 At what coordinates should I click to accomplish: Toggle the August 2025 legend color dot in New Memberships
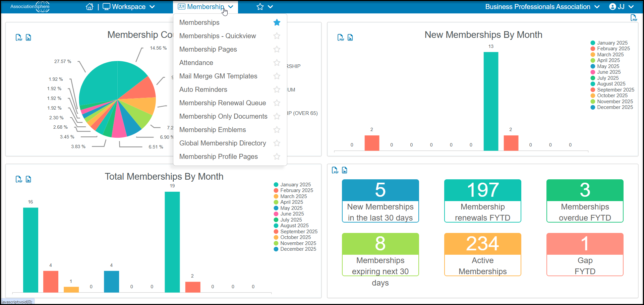click(593, 84)
